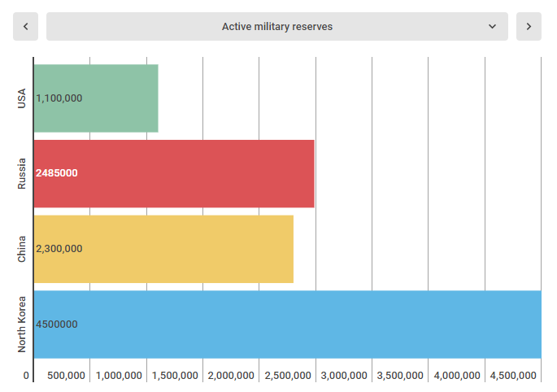Image resolution: width=557 pixels, height=392 pixels.
Task: Click the 4500000 value label
Action: point(56,324)
